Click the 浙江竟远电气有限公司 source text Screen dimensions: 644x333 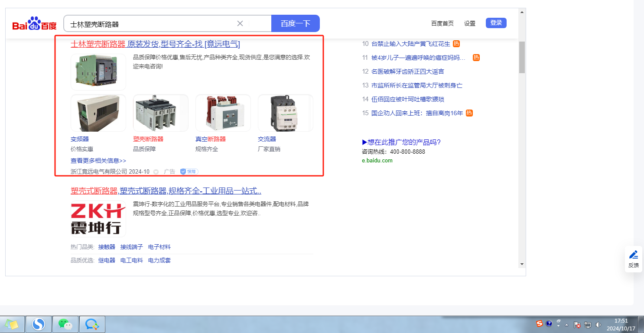pyautogui.click(x=99, y=172)
